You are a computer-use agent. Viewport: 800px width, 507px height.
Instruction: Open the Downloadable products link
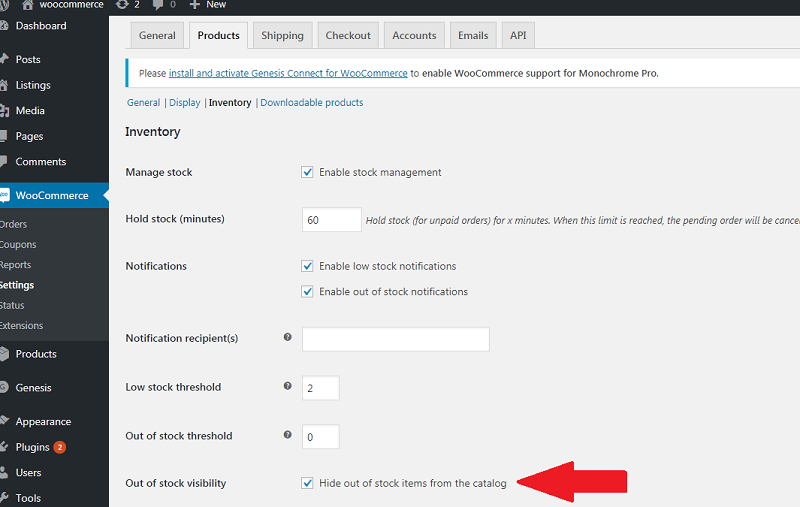[312, 103]
